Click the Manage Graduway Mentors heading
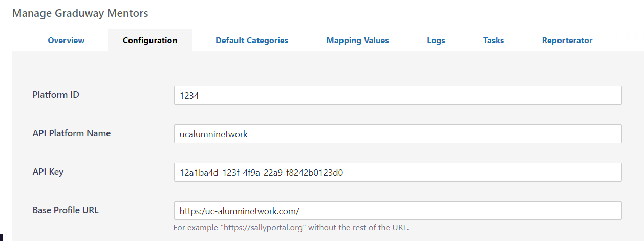 tap(80, 13)
